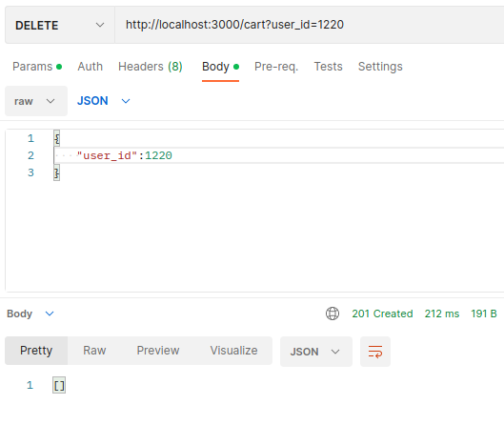Open the response JSON format dropdown

pyautogui.click(x=316, y=352)
